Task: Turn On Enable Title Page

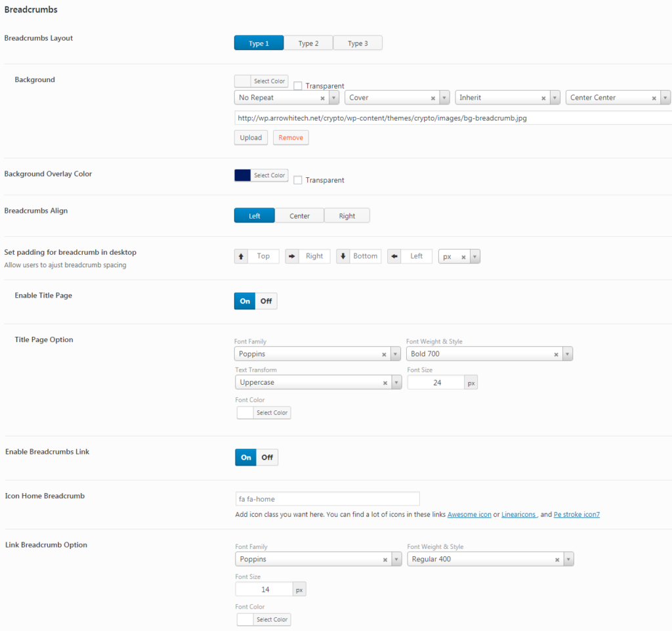Action: click(245, 301)
